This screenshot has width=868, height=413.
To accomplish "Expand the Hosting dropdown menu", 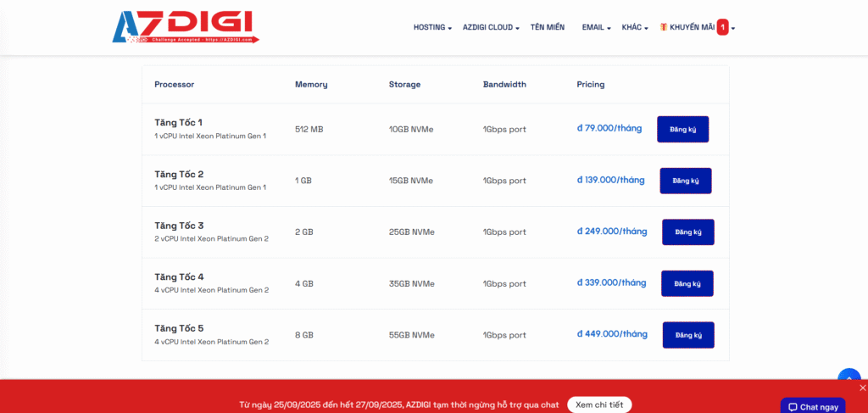I will 432,27.
